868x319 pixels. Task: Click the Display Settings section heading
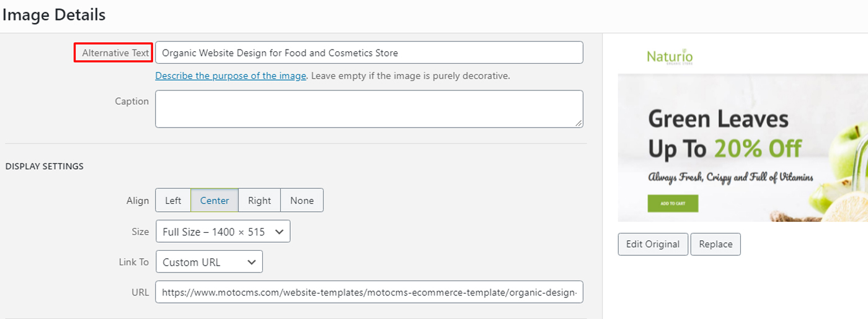tap(45, 167)
